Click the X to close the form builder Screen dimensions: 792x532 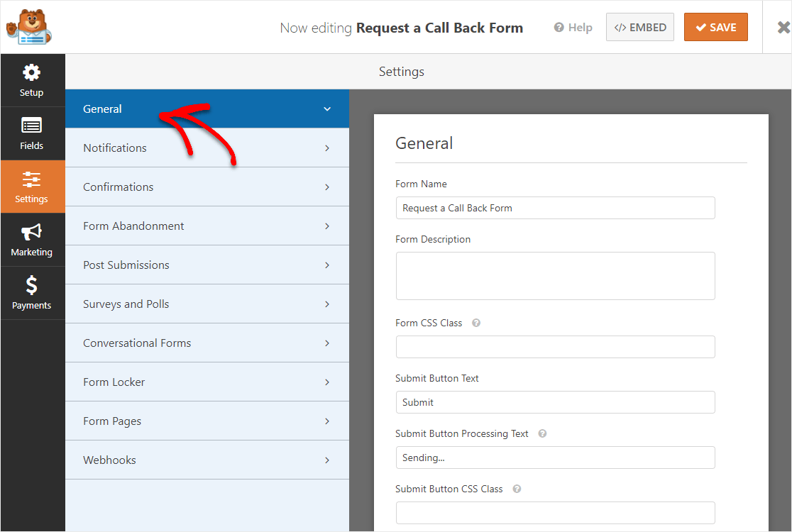click(x=784, y=27)
